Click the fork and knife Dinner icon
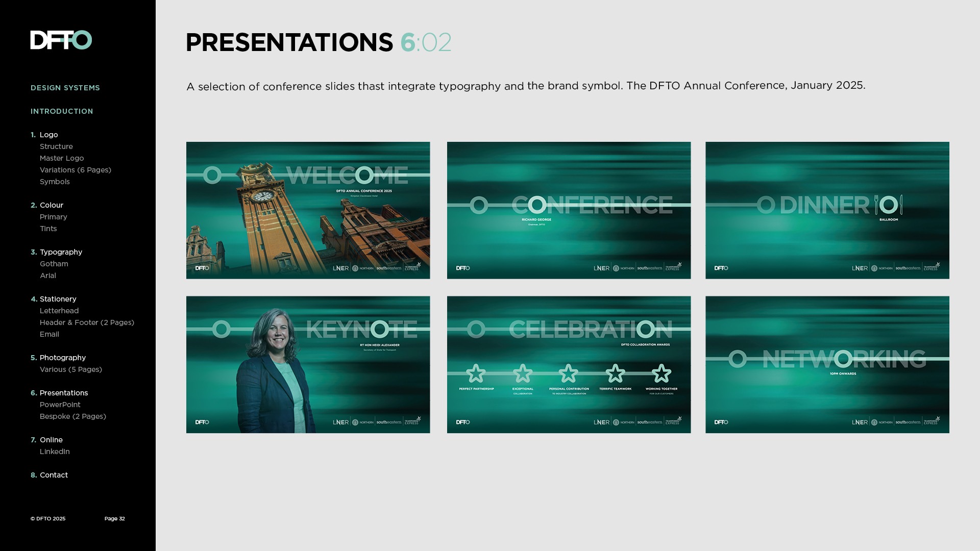Image resolution: width=980 pixels, height=551 pixels. click(x=888, y=205)
